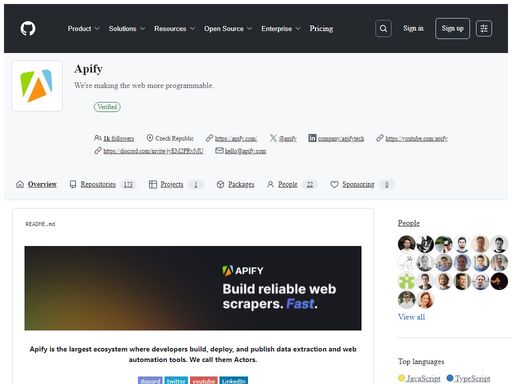Switch to the Sponsoring tab
This screenshot has height=384, width=512.
(x=362, y=184)
